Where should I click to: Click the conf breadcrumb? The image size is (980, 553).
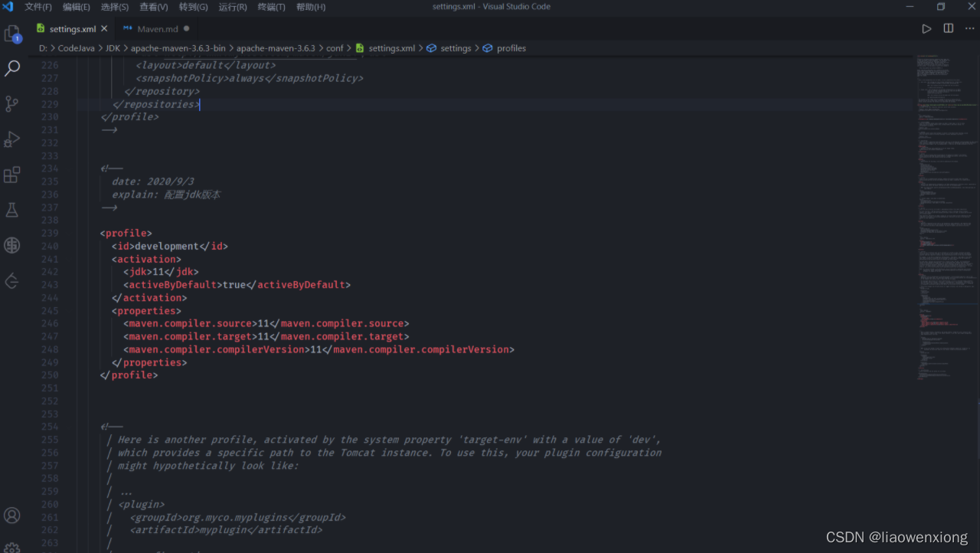pos(335,48)
